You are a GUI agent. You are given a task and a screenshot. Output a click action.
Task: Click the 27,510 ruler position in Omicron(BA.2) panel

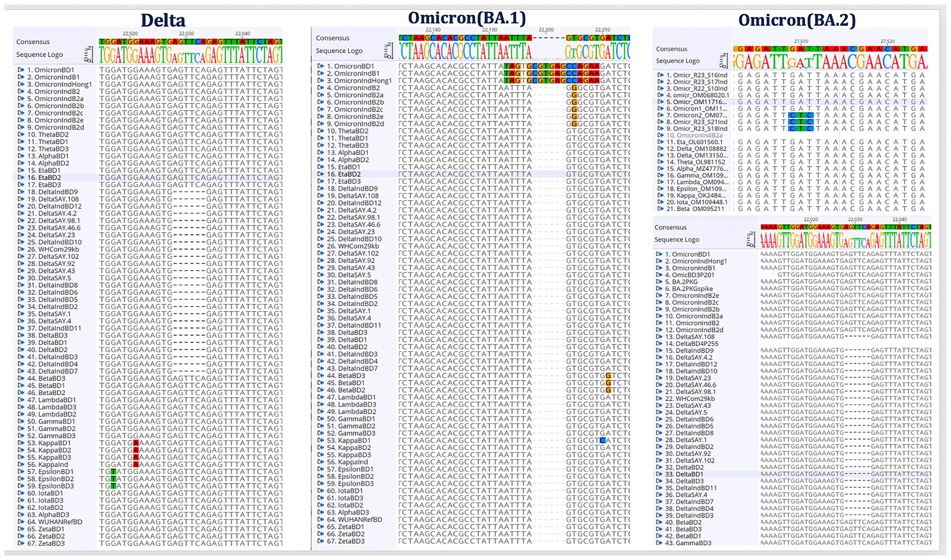click(x=801, y=41)
